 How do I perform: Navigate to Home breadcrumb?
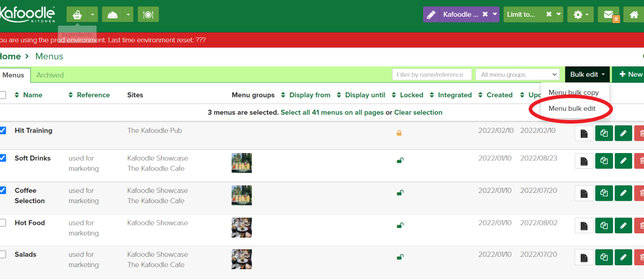coord(10,56)
